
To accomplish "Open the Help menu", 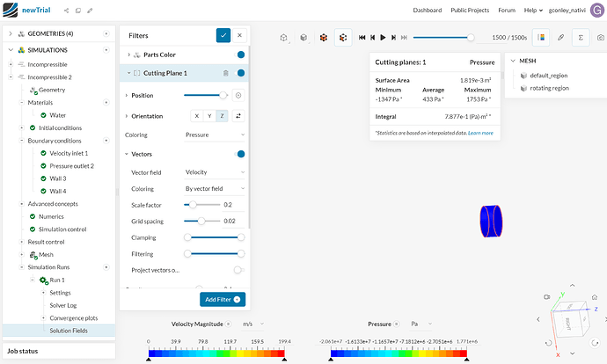I will pos(533,11).
